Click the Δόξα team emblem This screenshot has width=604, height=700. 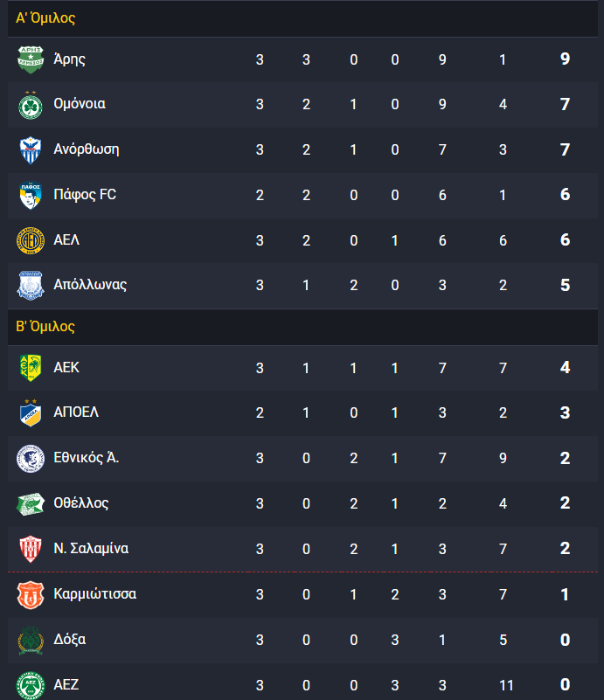[31, 641]
